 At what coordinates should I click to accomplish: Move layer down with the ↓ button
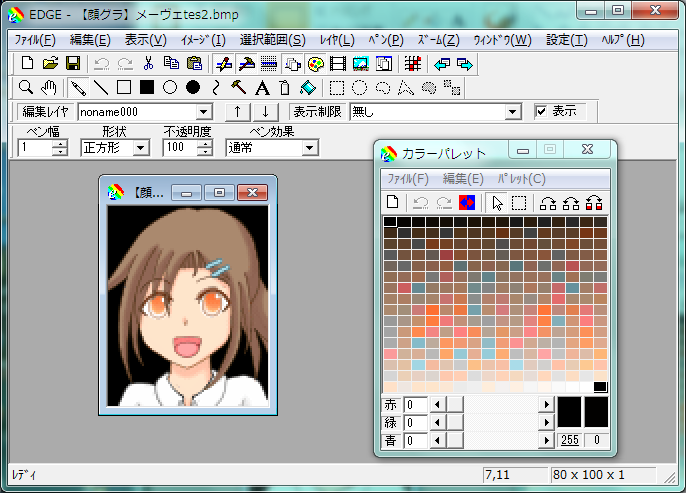(266, 112)
